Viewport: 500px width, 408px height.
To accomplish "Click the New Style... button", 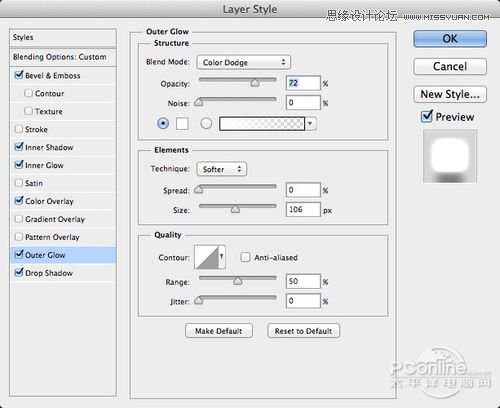I will tap(450, 94).
